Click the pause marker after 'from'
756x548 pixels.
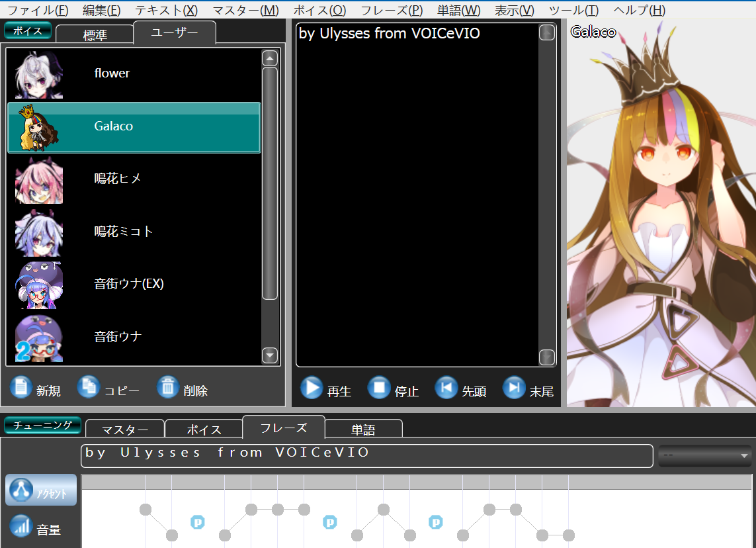[x=435, y=522]
